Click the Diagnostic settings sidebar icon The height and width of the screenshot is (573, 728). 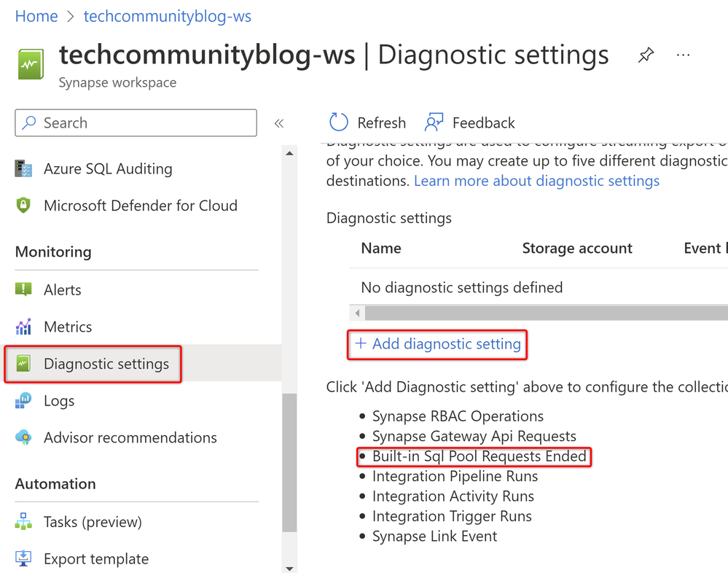coord(23,364)
